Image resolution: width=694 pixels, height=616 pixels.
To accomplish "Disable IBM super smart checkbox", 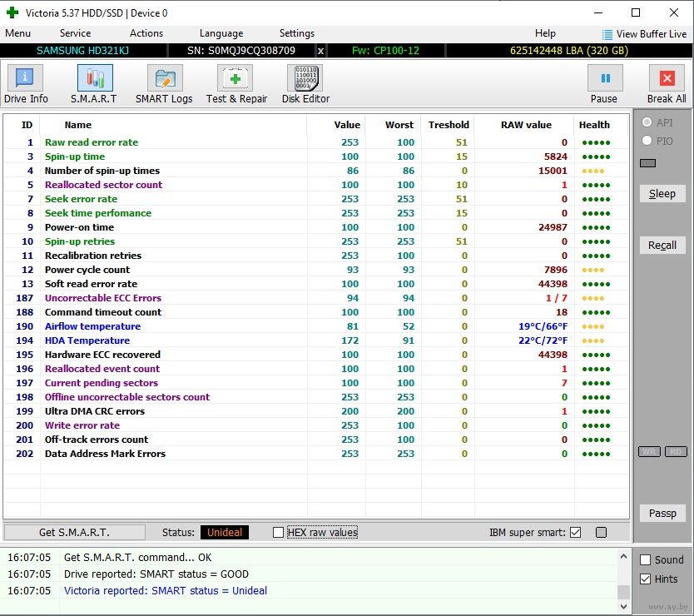I will pos(575,532).
